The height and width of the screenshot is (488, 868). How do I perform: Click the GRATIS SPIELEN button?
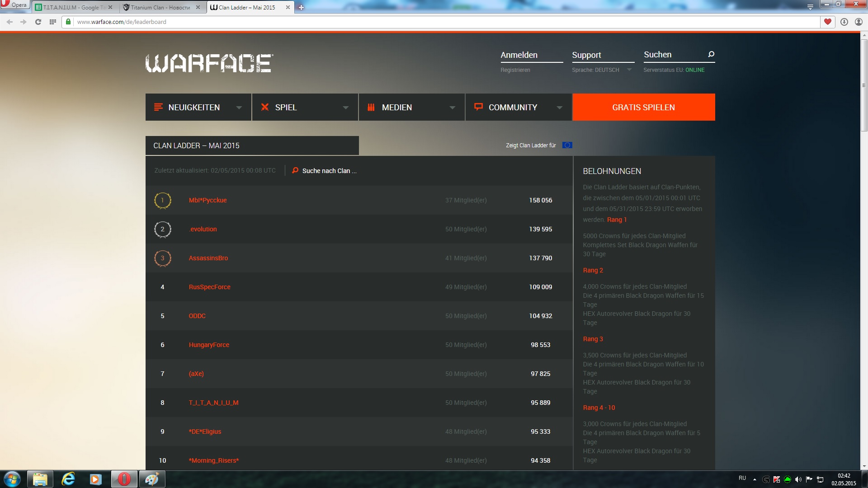[644, 107]
